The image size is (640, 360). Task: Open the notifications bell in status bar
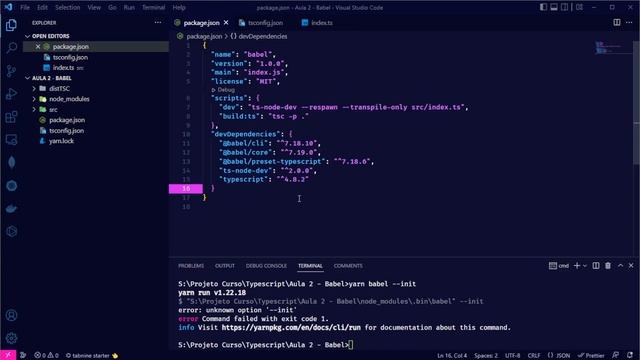pyautogui.click(x=630, y=356)
